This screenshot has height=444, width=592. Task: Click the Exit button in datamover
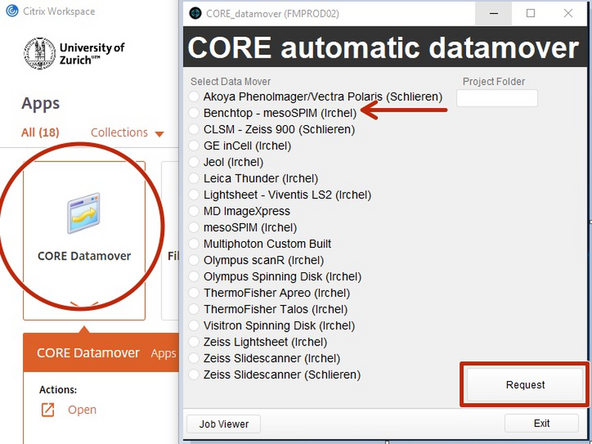(541, 423)
